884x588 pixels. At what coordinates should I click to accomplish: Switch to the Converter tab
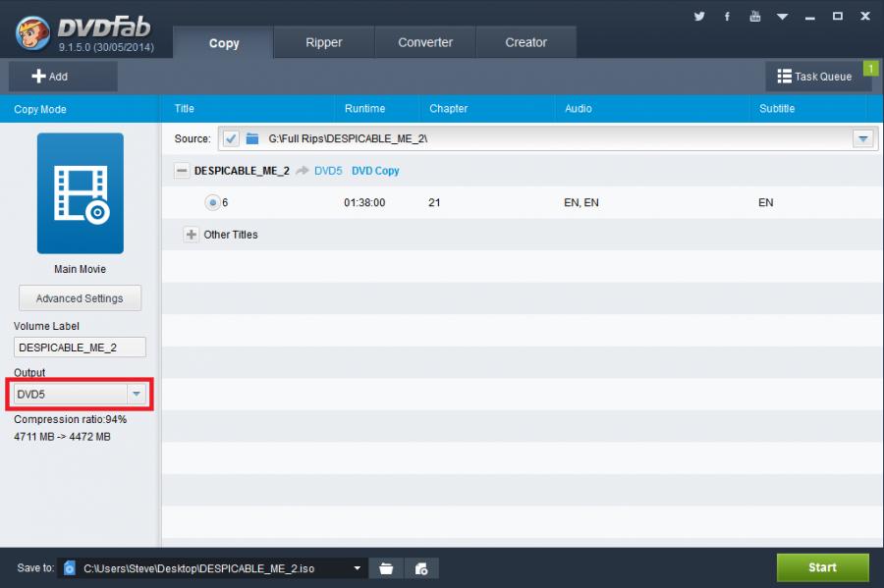coord(425,42)
